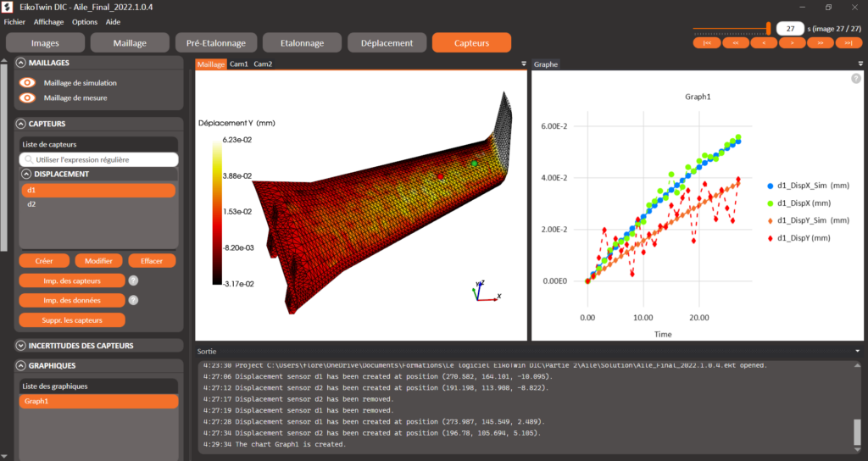
Task: Collapse the DISPLACEMENT sensor group
Action: pos(26,174)
